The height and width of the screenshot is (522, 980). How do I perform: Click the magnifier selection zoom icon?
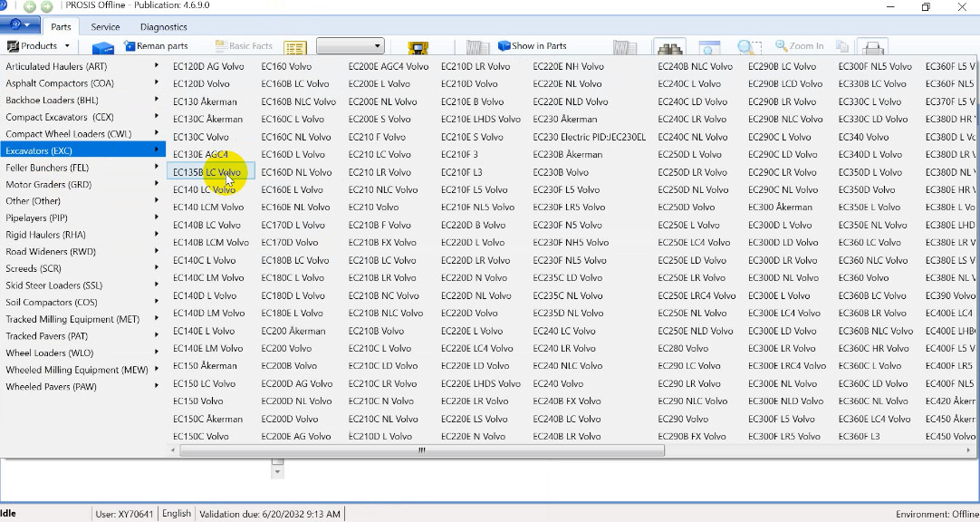[749, 48]
